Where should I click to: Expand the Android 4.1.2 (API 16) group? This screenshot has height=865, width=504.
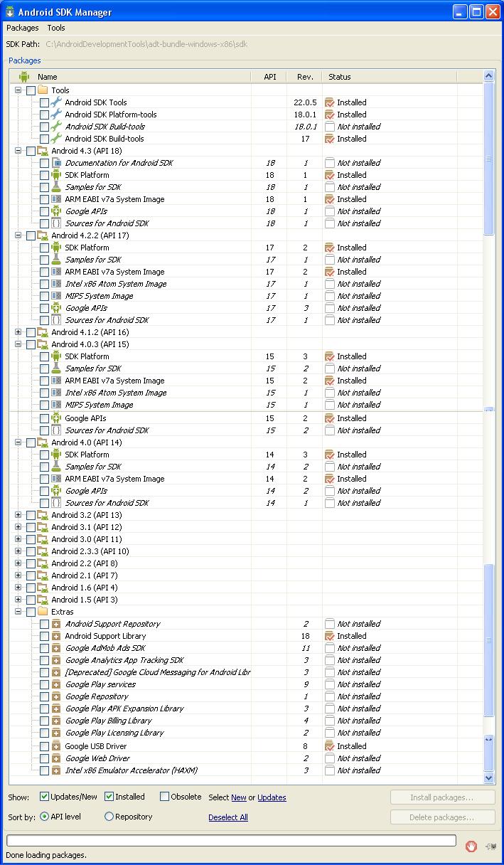[18, 332]
